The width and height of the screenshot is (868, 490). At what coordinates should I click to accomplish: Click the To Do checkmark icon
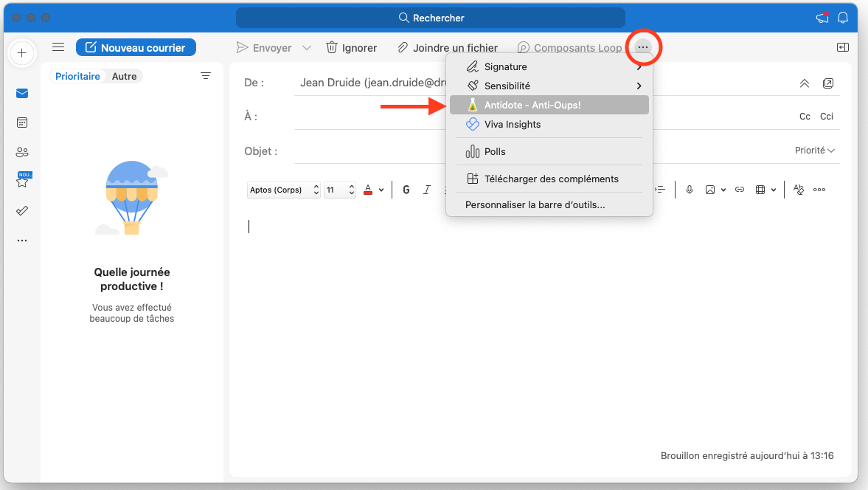(x=22, y=211)
